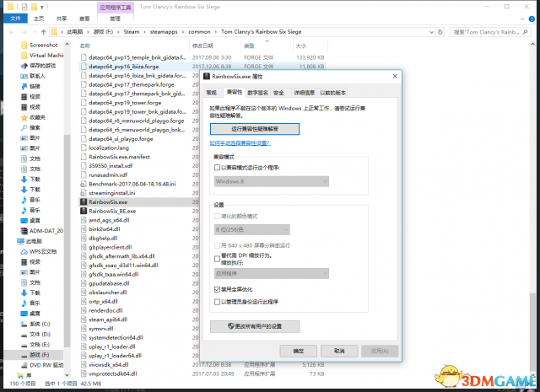Toggle 用 640 x 480 屏幕分辨率运行 checkbox
Image resolution: width=540 pixels, height=392 pixels.
point(217,245)
